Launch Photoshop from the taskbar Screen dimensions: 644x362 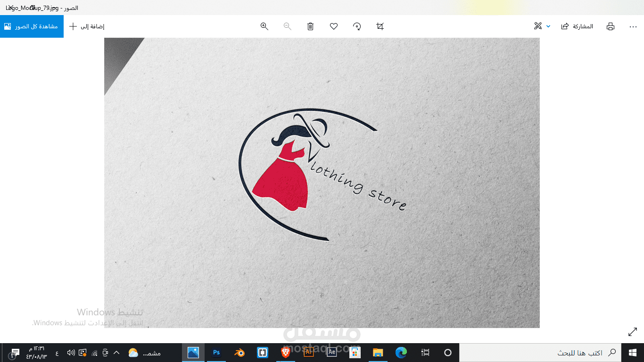coord(216,352)
